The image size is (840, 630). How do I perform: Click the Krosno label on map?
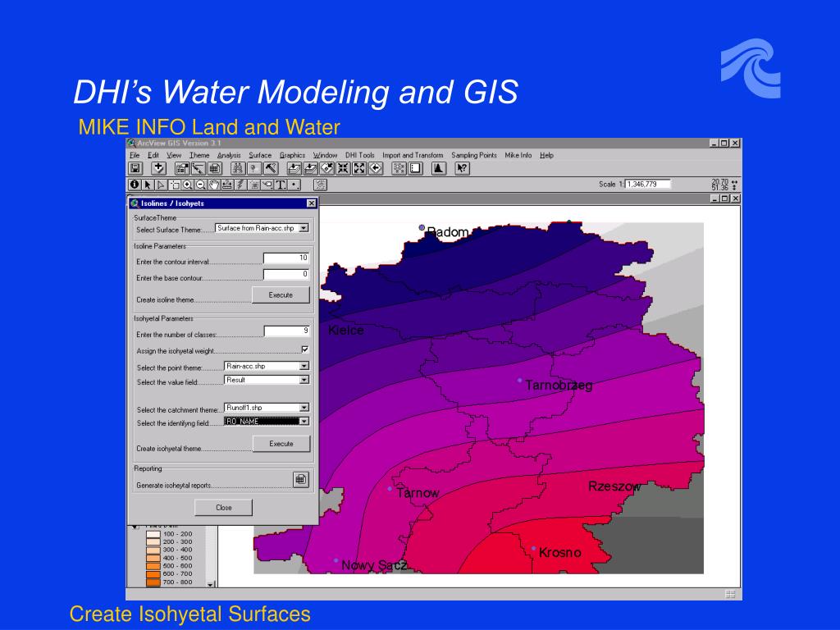pyautogui.click(x=559, y=552)
